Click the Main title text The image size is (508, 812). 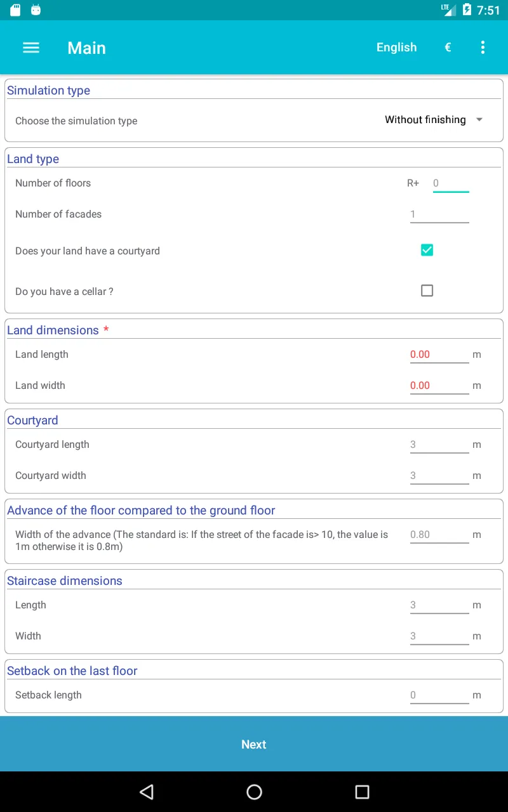[x=86, y=48]
